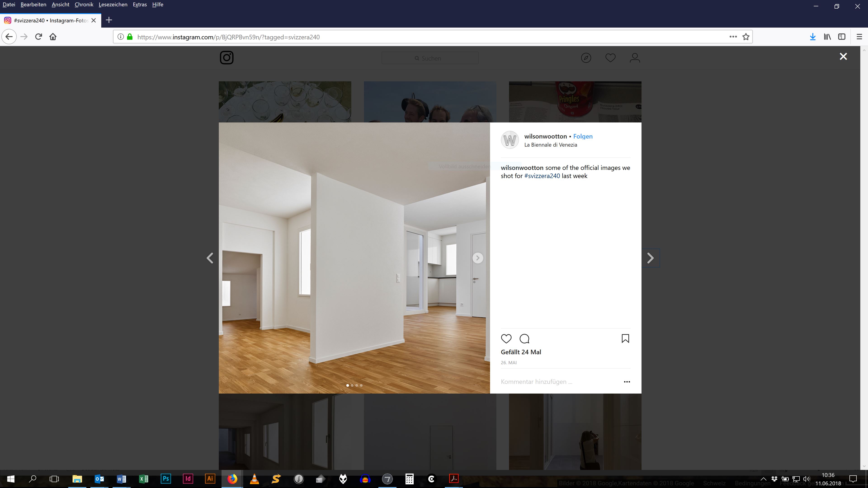Open the Firefox hamburger menu
Viewport: 868px width, 488px height.
click(859, 37)
